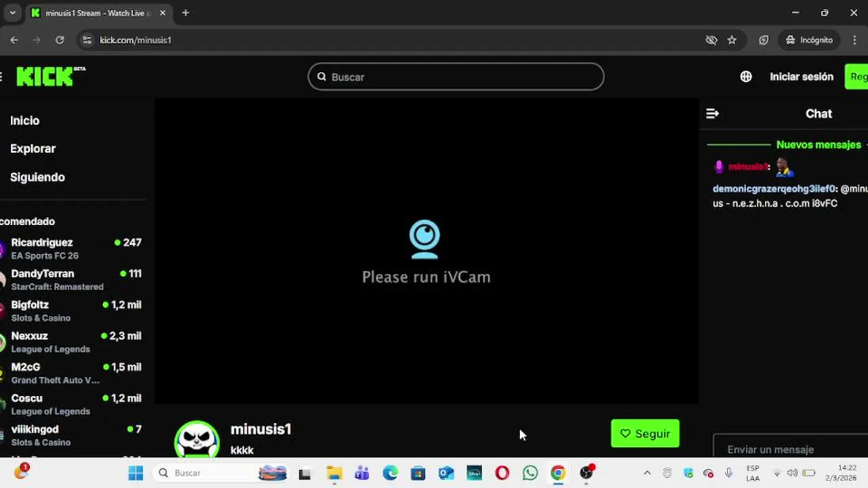The width and height of the screenshot is (868, 488).
Task: Click the third-party cookies blocked eye icon
Action: [x=711, y=40]
